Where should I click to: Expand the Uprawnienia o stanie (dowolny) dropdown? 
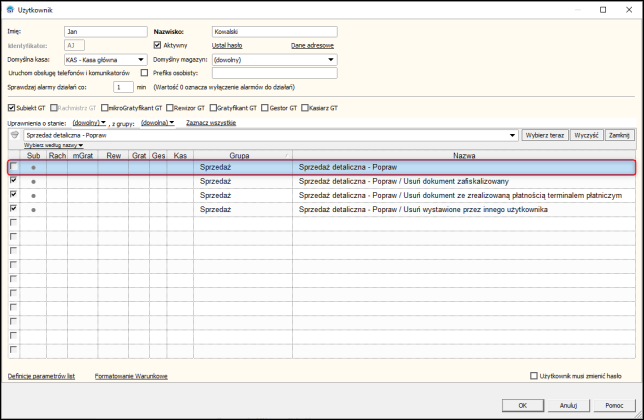coord(89,123)
